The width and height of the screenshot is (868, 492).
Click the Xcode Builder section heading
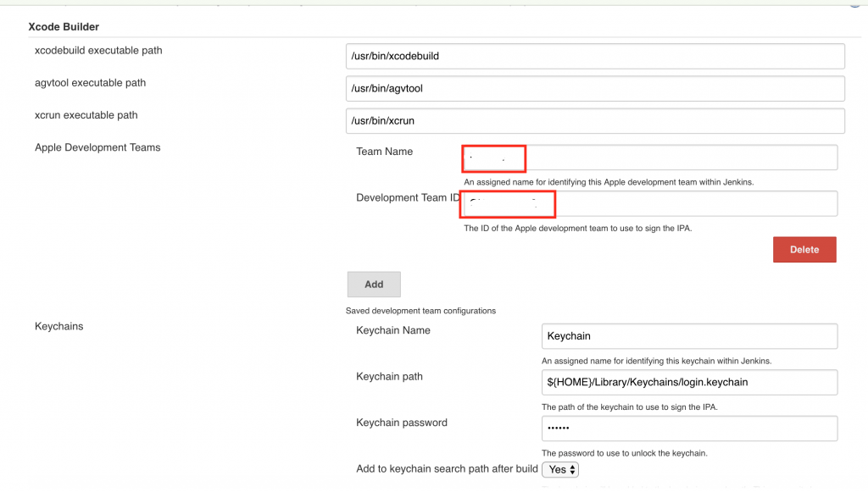click(x=64, y=27)
